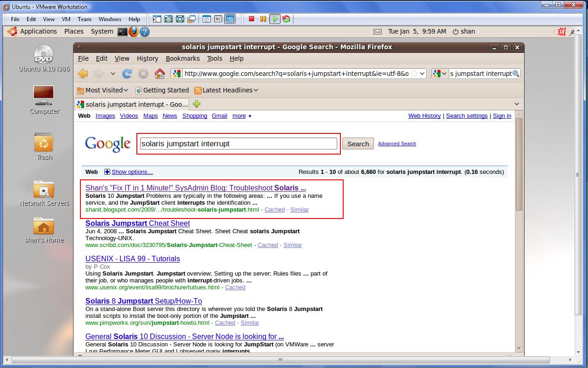Expand Show options on Google results
Image resolution: width=588 pixels, height=368 pixels.
coord(128,172)
